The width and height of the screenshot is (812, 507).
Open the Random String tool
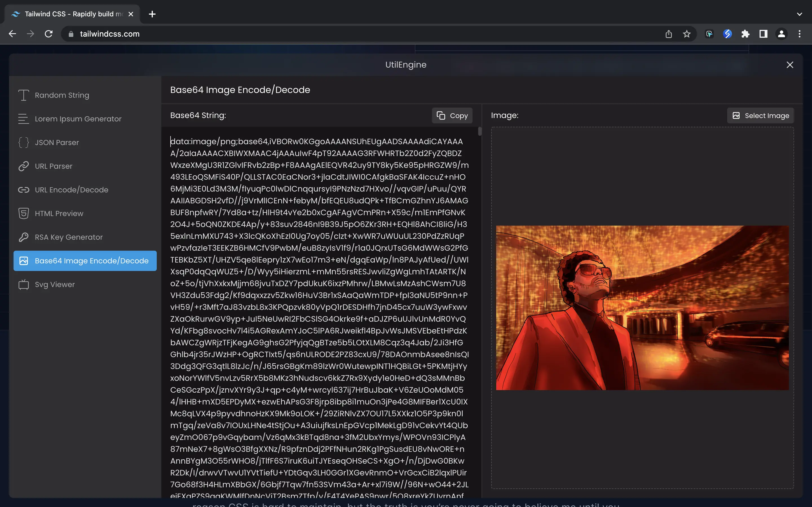pyautogui.click(x=62, y=95)
